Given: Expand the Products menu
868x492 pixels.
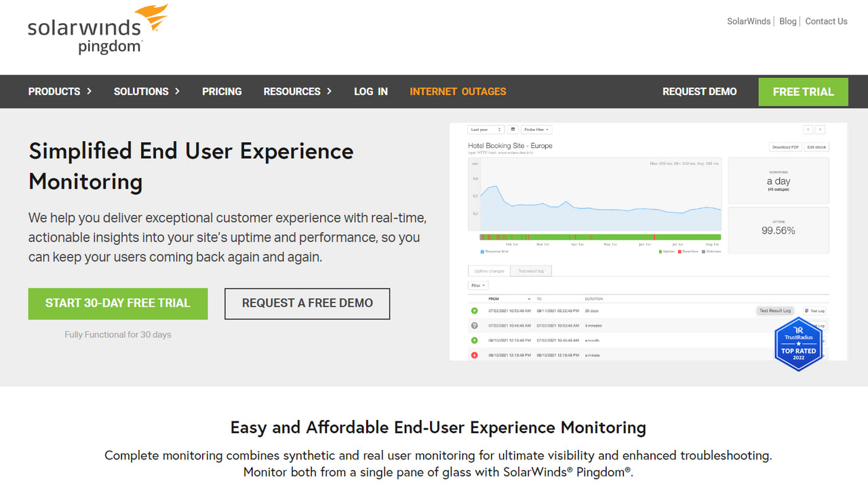Looking at the screenshot, I should (60, 92).
